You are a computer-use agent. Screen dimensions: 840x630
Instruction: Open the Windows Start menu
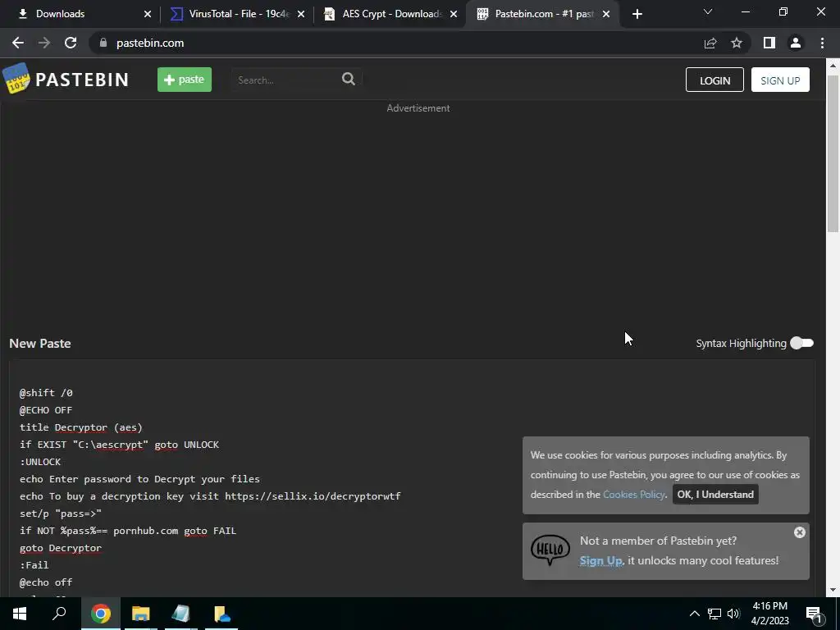point(20,614)
